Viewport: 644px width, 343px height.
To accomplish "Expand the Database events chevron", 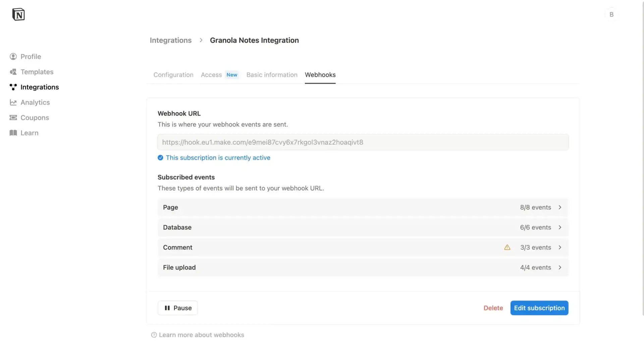I will point(560,227).
